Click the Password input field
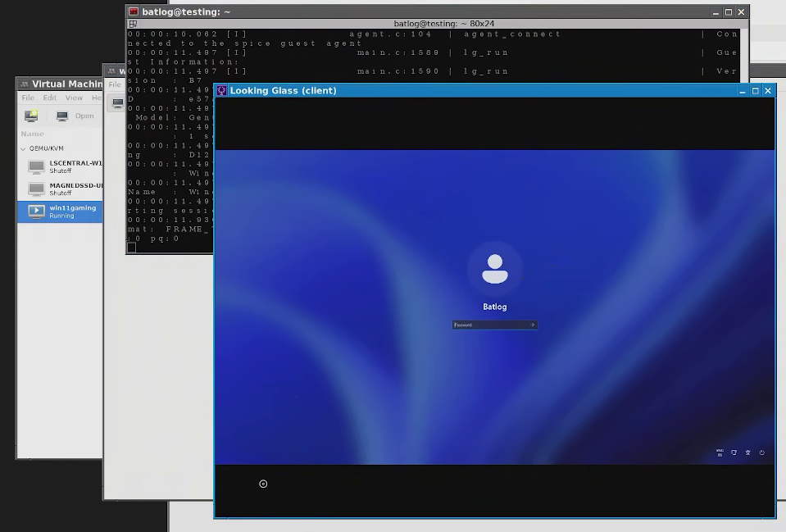 tap(490, 325)
